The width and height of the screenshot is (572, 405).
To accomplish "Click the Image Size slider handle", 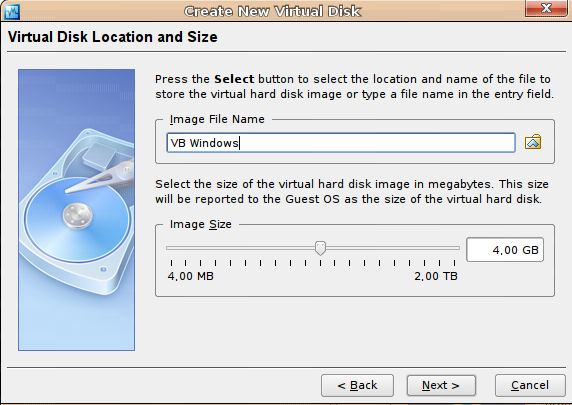I will click(320, 248).
